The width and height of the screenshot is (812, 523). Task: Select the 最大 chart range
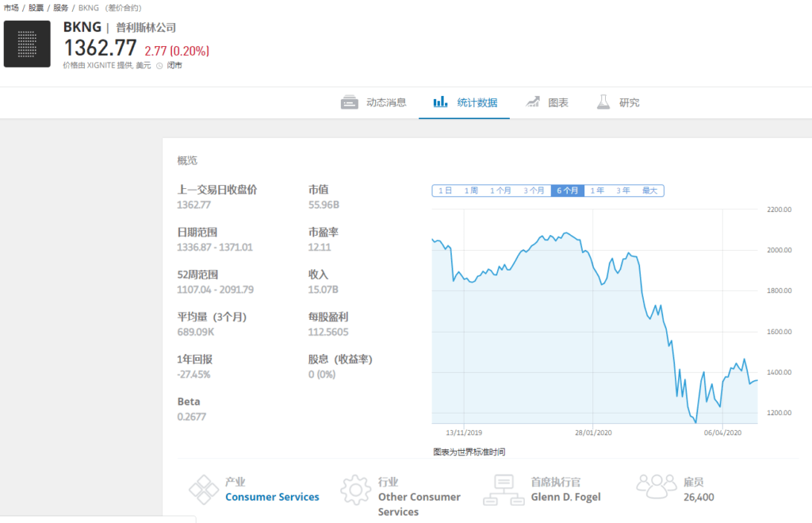pos(650,190)
